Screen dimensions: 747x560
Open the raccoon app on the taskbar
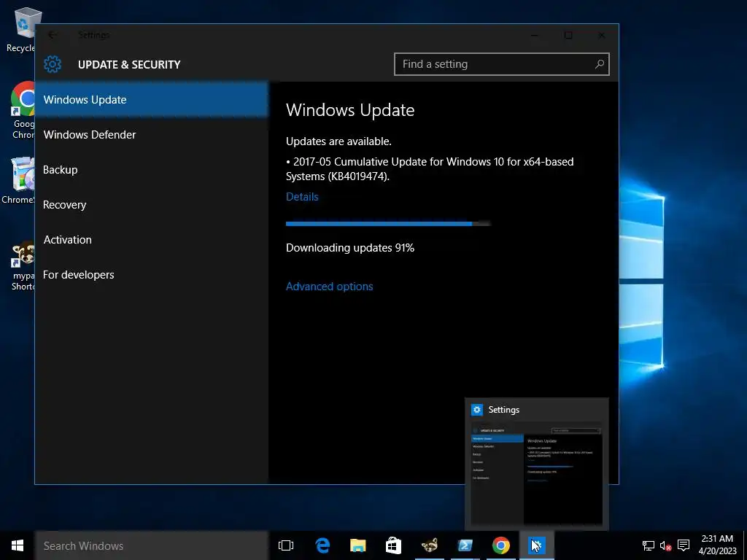tap(429, 545)
